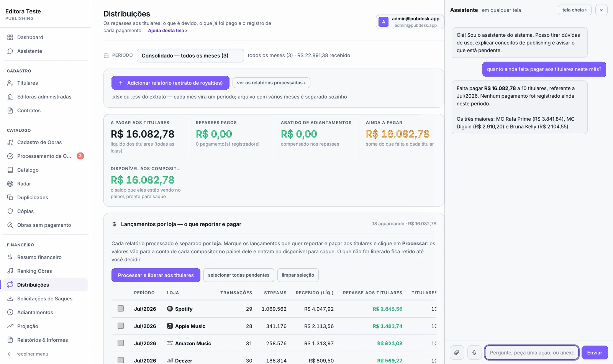Viewport: 613px width, 364px height.
Task: Expand assistant to tela cheia
Action: coord(575,10)
